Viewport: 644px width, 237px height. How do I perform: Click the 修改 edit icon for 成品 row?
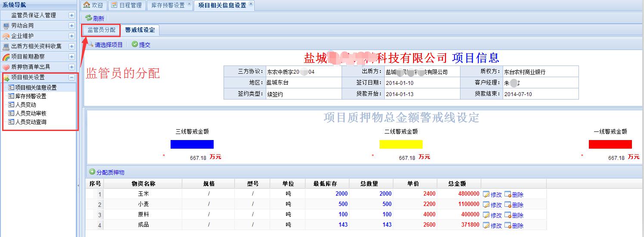click(x=486, y=225)
